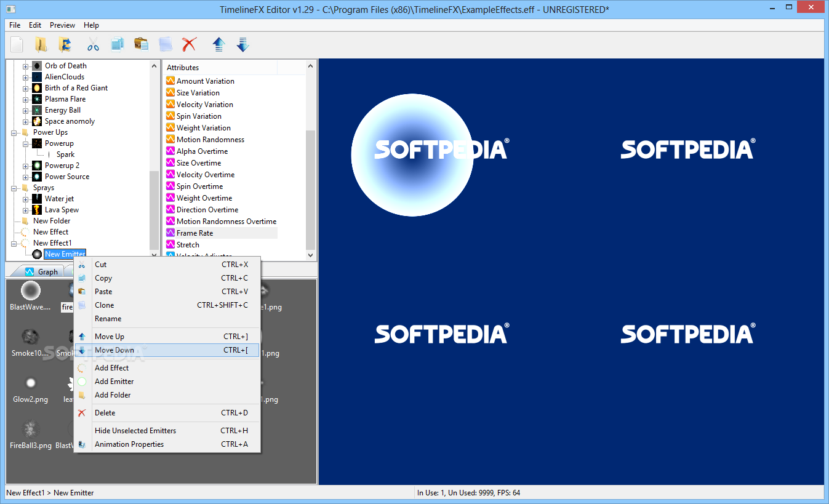Choose Delete in the context menu

point(167,413)
